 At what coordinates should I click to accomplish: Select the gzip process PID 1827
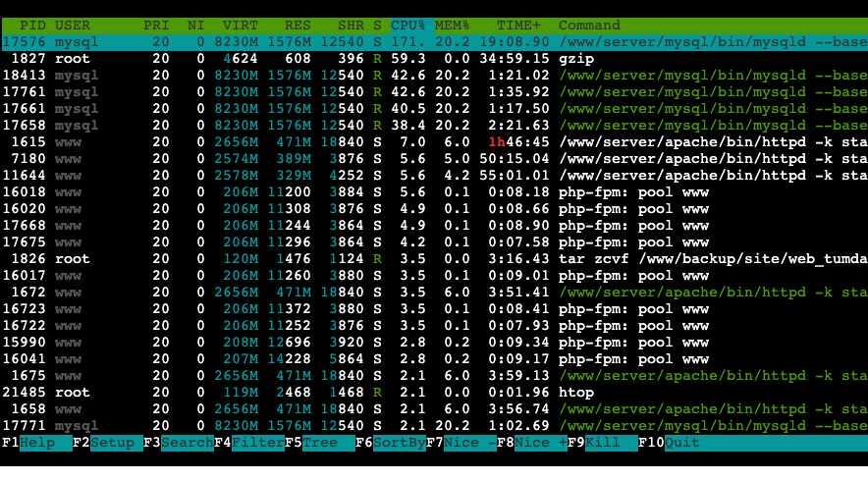coord(435,59)
